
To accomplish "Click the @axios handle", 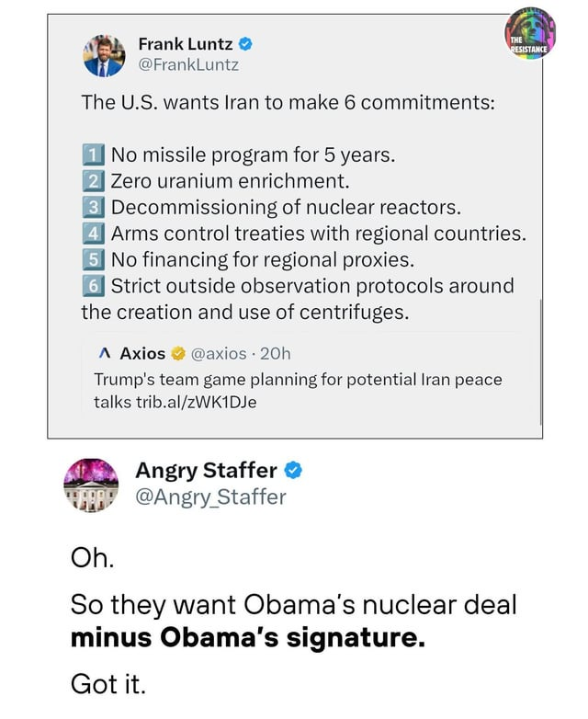I will click(219, 353).
